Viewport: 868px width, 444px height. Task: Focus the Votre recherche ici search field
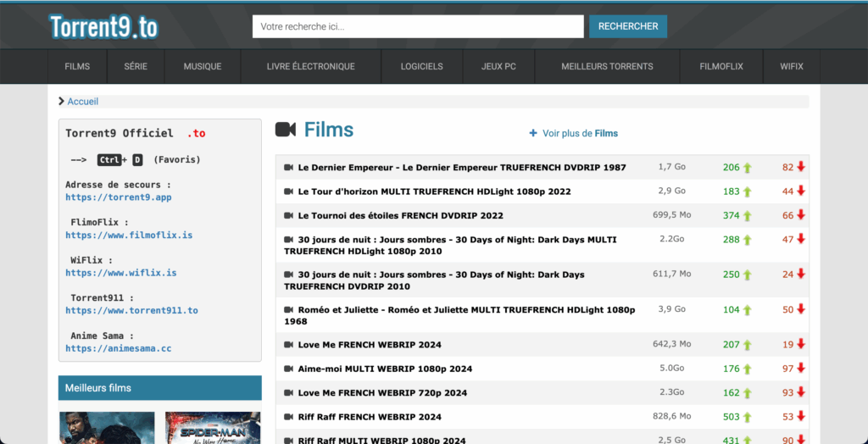click(418, 26)
